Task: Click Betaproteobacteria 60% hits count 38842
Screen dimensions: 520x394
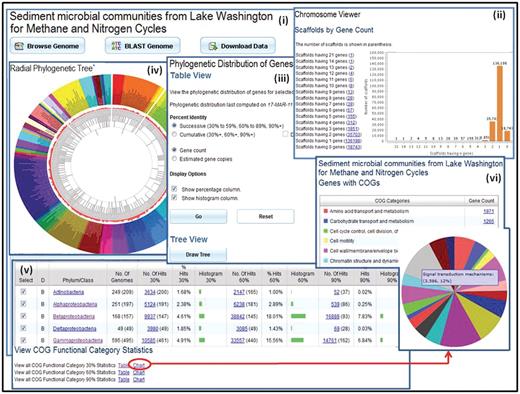Action: click(x=238, y=316)
